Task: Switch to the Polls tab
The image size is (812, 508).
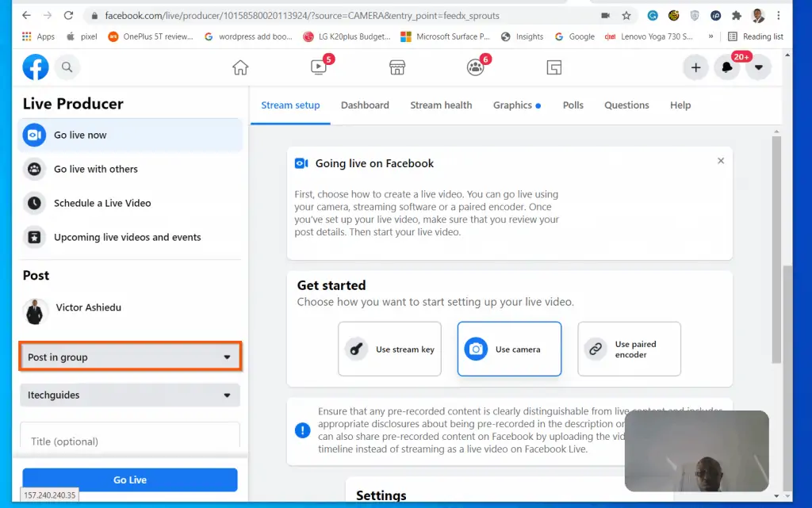Action: (x=573, y=105)
